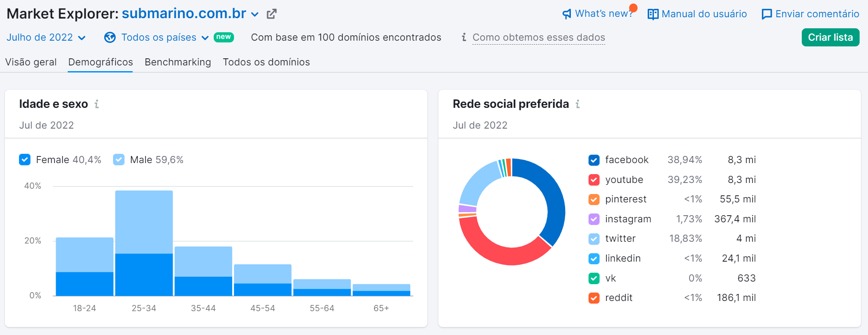Click the facebook 38,94% value
The image size is (868, 335).
tap(684, 160)
